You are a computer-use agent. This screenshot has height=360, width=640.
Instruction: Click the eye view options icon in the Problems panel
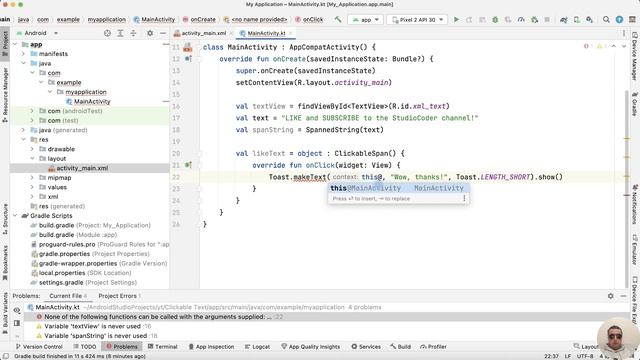coord(17,311)
